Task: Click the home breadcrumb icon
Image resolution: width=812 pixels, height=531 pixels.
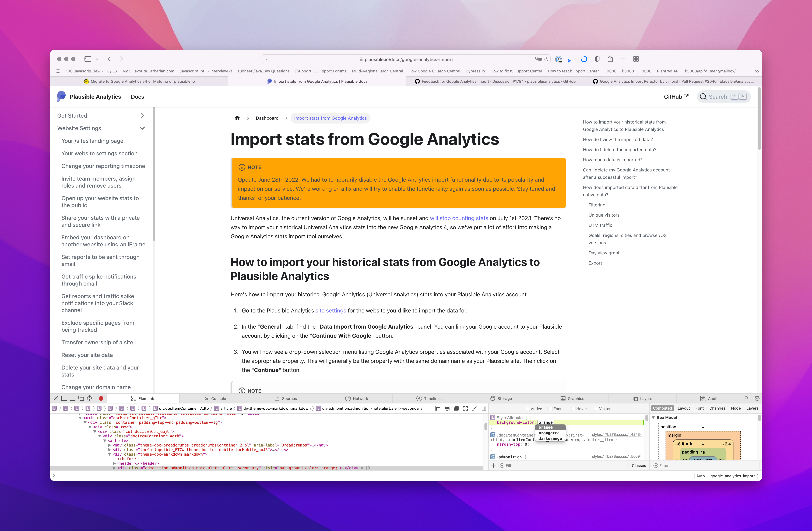Action: click(x=237, y=118)
